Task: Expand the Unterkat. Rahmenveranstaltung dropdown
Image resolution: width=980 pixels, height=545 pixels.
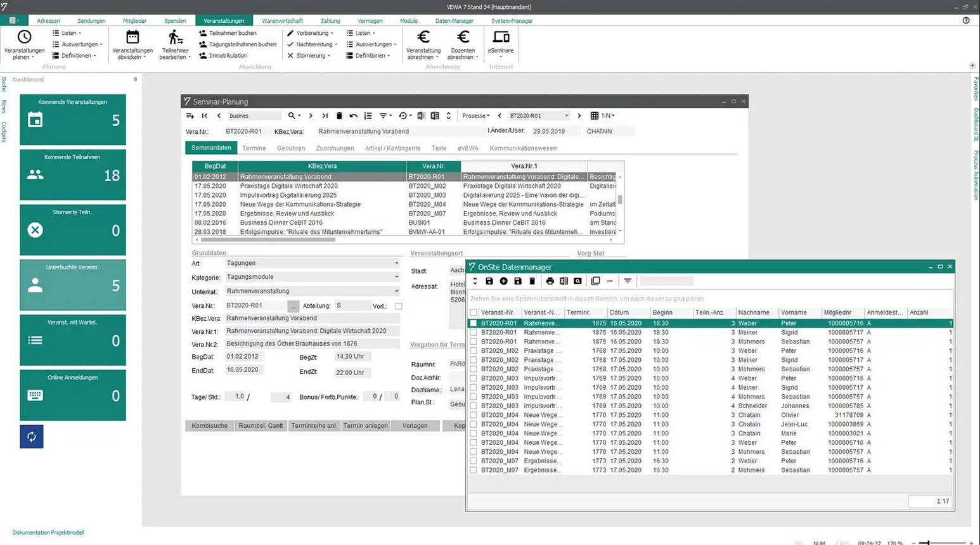Action: point(396,292)
